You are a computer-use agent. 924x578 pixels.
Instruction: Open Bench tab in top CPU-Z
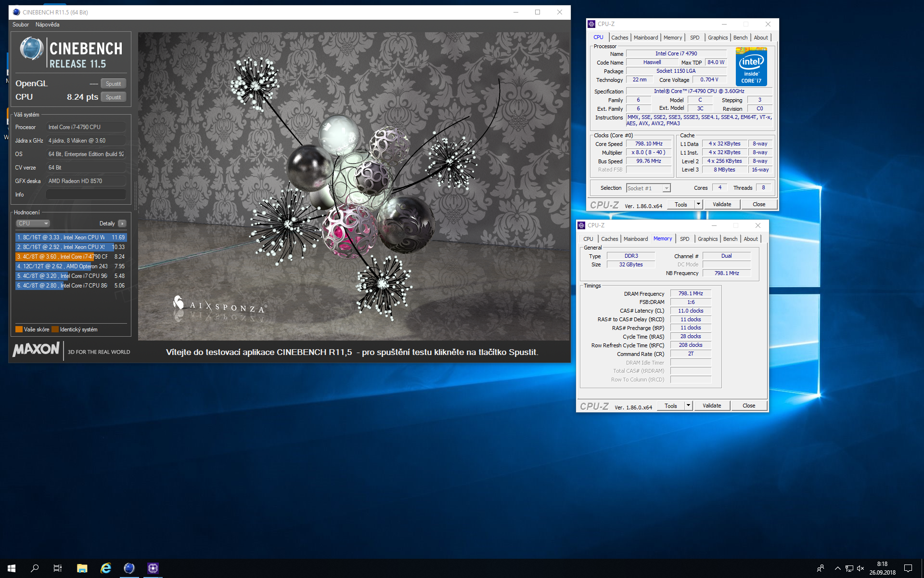tap(740, 38)
